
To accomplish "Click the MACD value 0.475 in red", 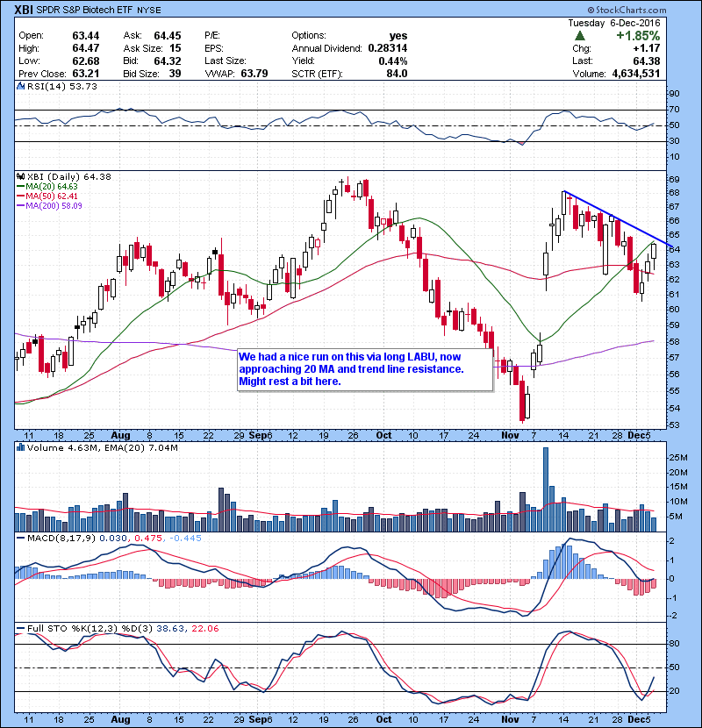I will [148, 539].
